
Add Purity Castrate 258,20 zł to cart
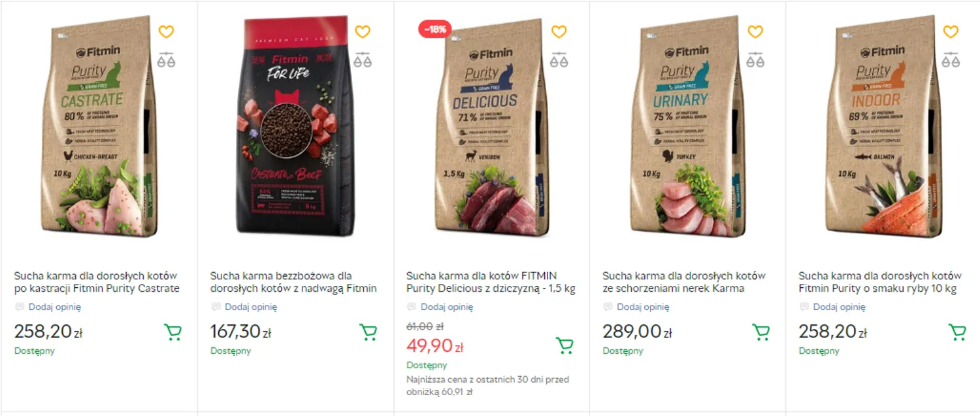(x=172, y=332)
